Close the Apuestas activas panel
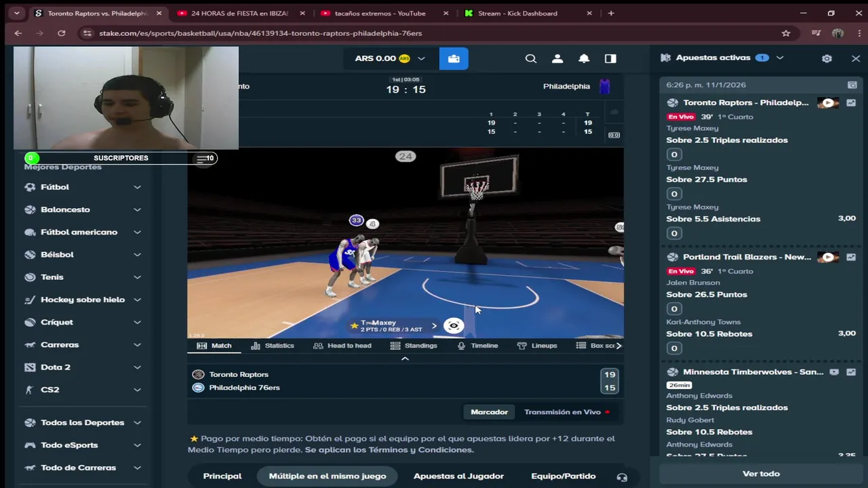Viewport: 868px width, 488px height. click(856, 59)
